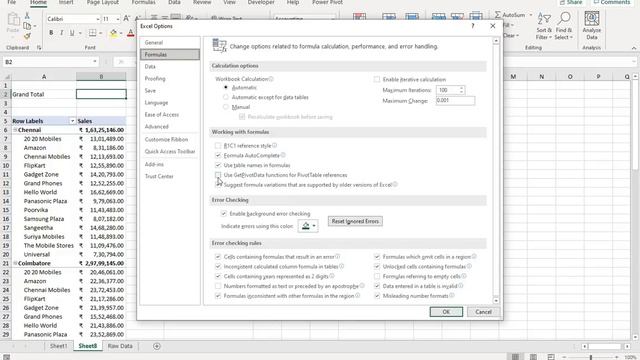Click the Reset Ignored Errors button
The width and height of the screenshot is (640, 360).
(x=355, y=221)
